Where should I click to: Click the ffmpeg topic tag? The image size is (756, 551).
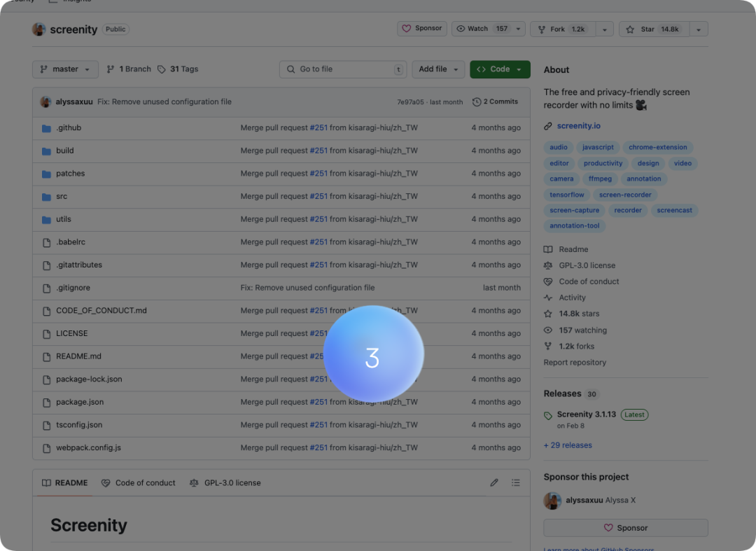click(x=600, y=179)
